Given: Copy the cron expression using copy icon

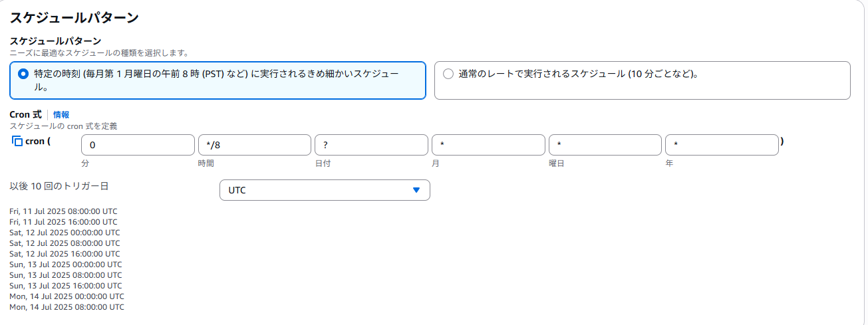Looking at the screenshot, I should click(x=18, y=141).
